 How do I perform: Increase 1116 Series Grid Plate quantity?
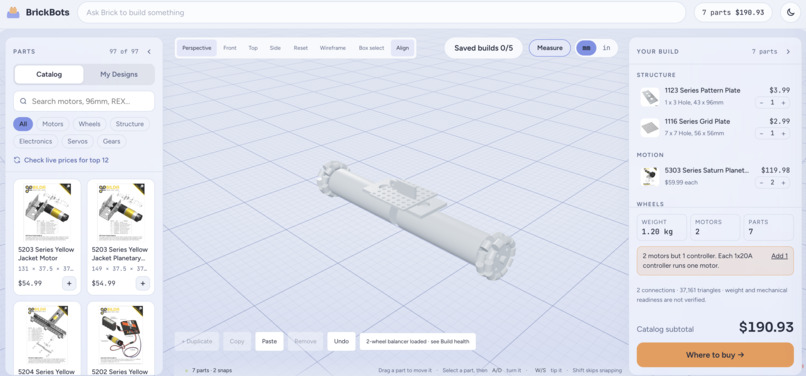point(783,133)
